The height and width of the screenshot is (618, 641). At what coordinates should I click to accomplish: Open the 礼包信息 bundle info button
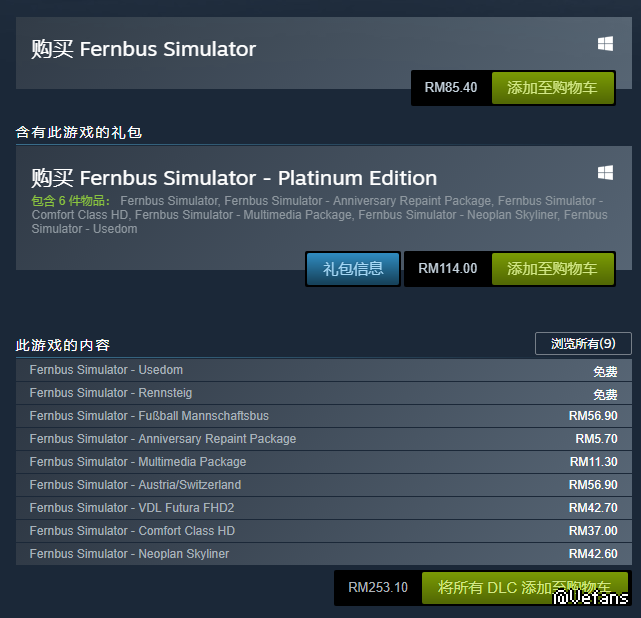pos(353,268)
